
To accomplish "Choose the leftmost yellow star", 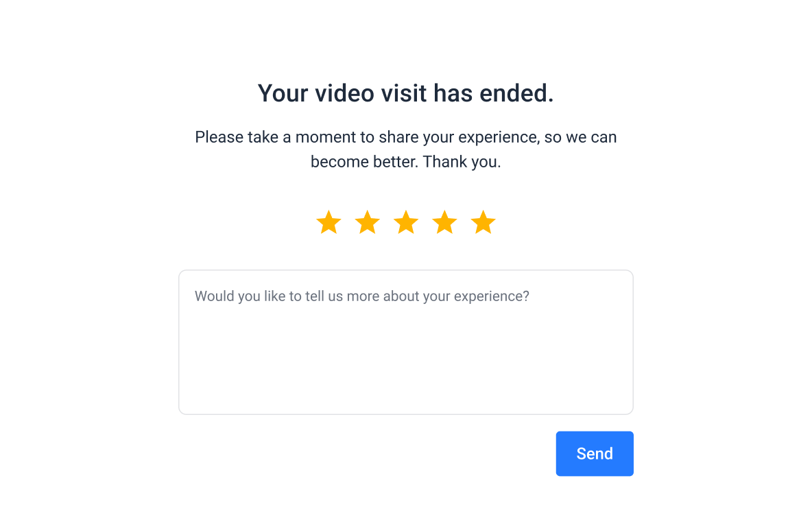I will click(x=329, y=223).
